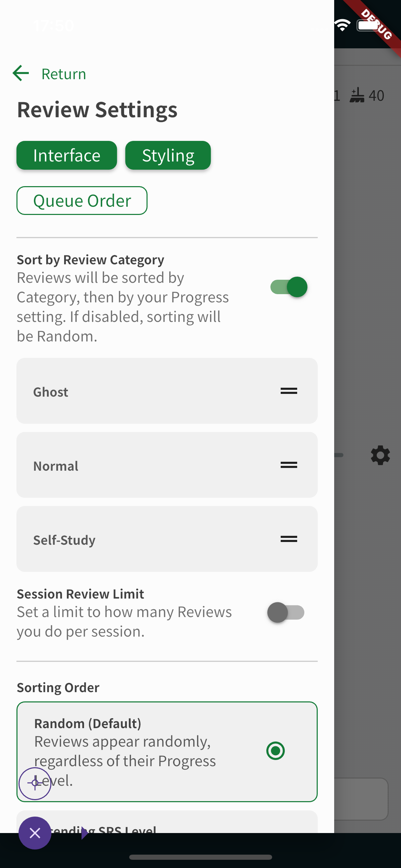Grab the Ghost category drag handle
Image resolution: width=401 pixels, height=868 pixels.
coord(289,391)
